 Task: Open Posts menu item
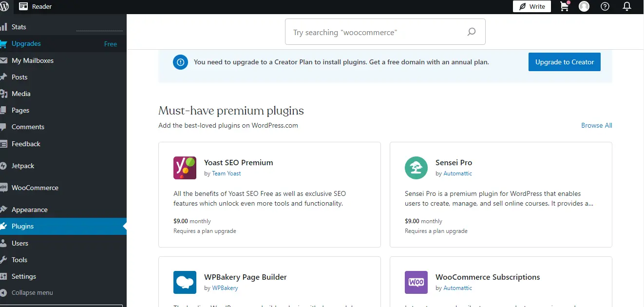coord(63,77)
